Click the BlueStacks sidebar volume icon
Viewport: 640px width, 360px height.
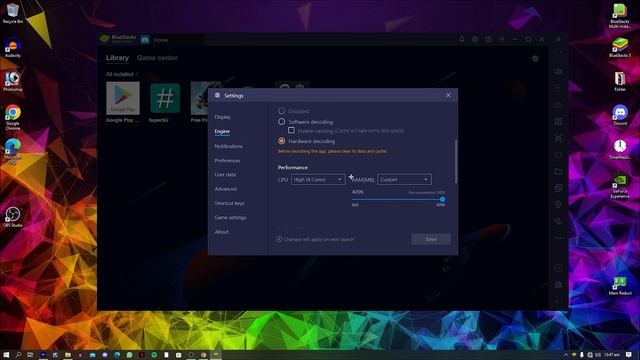(558, 71)
